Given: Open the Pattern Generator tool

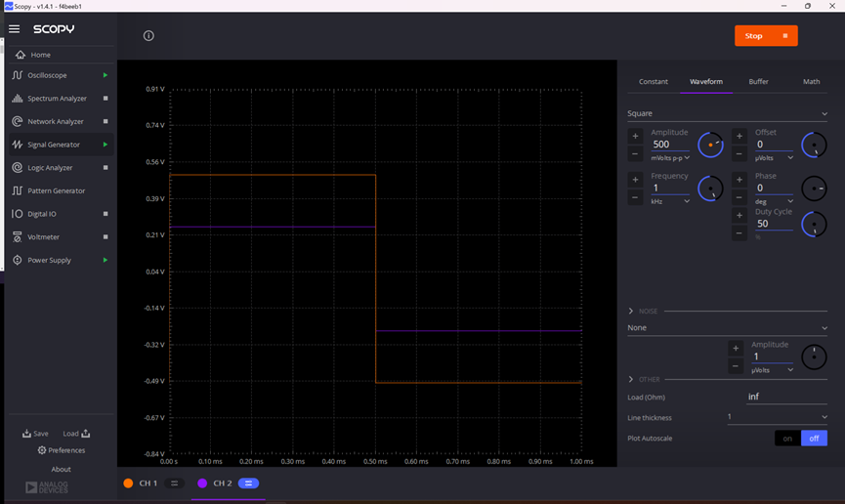Looking at the screenshot, I should click(56, 191).
